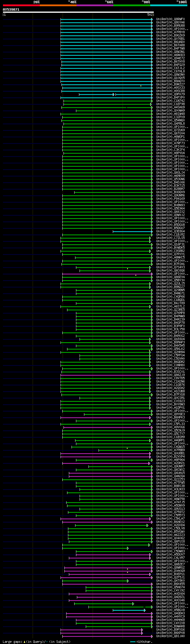This screenshot has height=644, width=190.
Task: Click the cyan segment of the identity legend
Action: (168, 5)
